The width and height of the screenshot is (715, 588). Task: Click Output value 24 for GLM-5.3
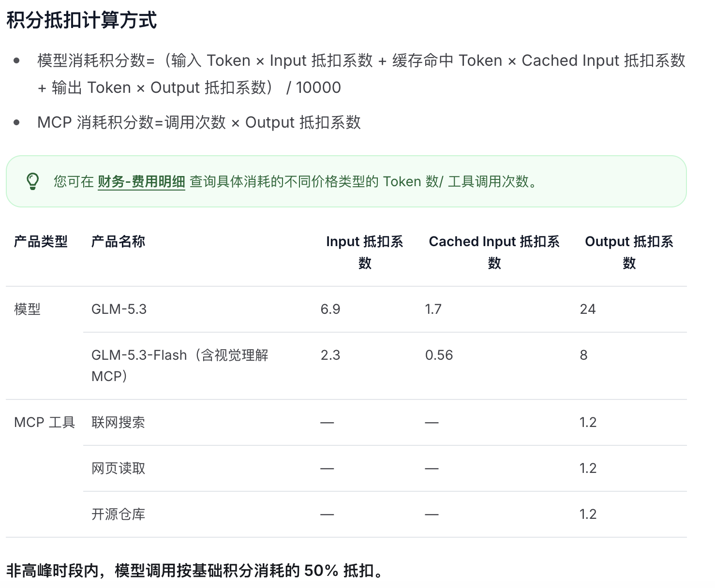tap(588, 309)
